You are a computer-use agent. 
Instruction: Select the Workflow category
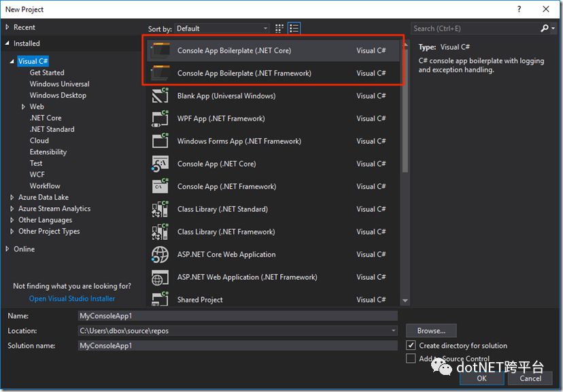coord(45,185)
